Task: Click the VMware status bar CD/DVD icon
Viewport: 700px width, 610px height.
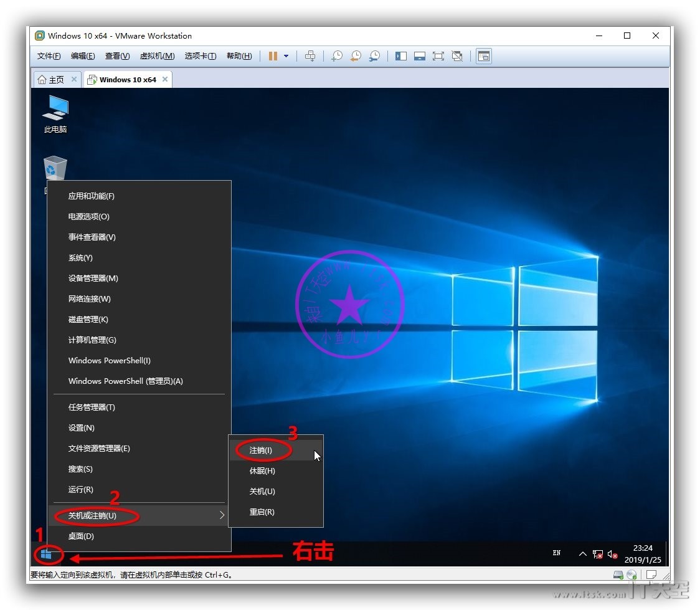Action: point(631,574)
